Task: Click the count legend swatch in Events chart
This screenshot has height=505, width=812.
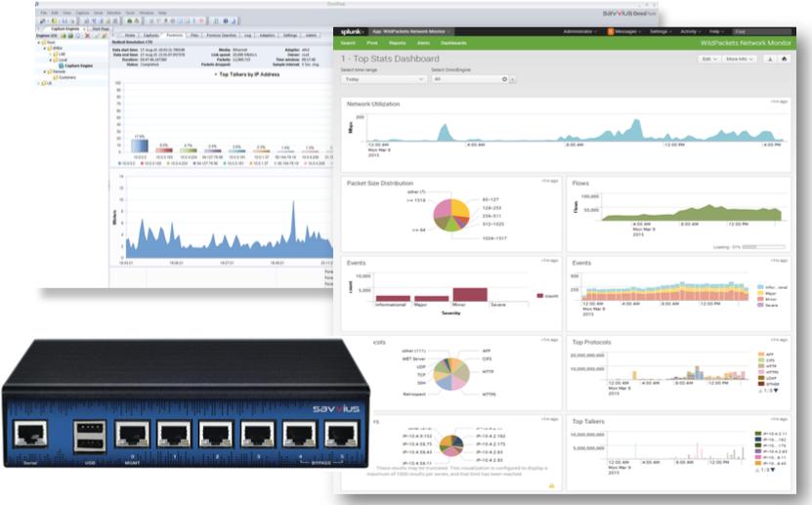Action: (540, 296)
